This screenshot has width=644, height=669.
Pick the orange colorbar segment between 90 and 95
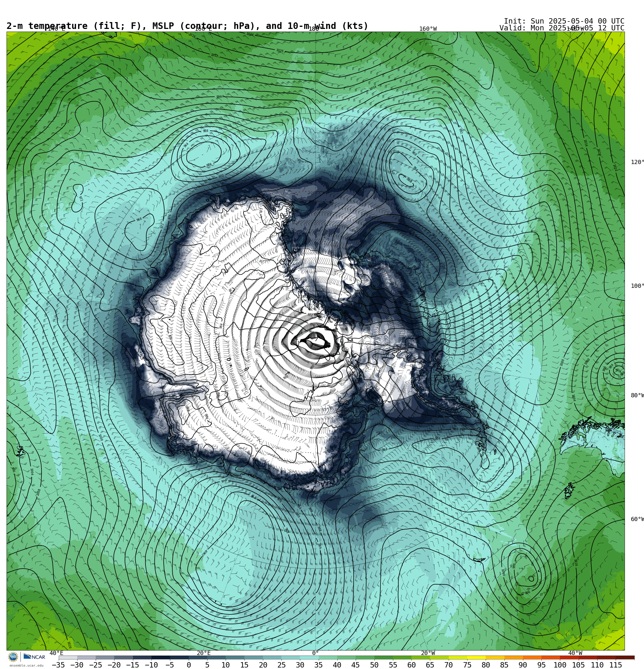coord(532,657)
